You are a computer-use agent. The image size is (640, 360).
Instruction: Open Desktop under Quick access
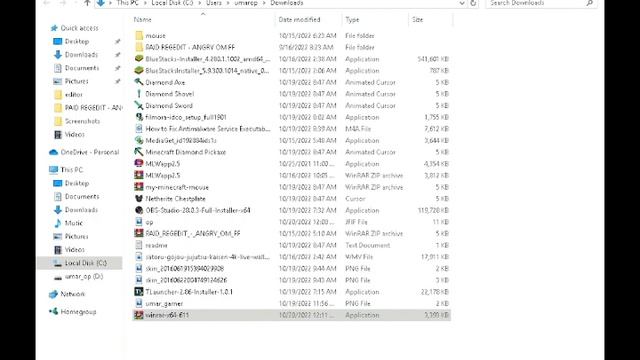77,41
